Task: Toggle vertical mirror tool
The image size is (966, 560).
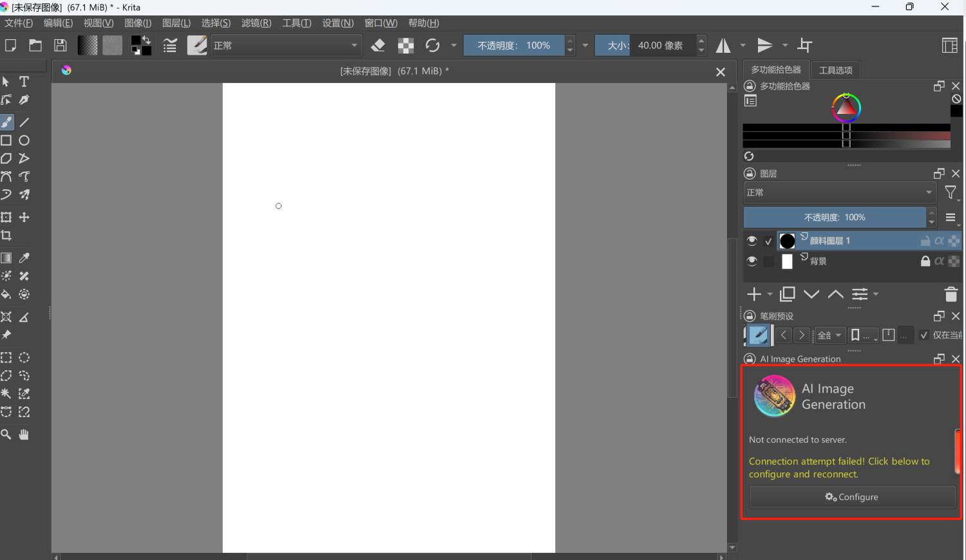Action: tap(765, 45)
